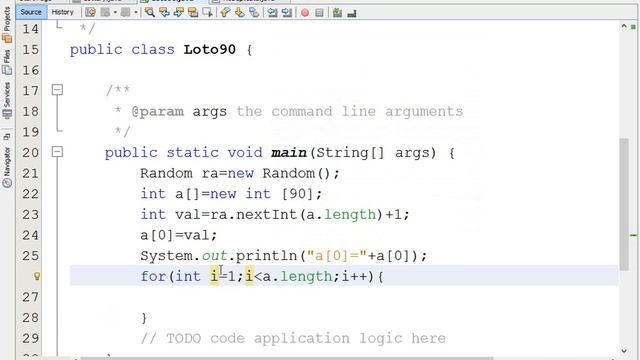Click the string "a[0]=" in line 25
Viewport: 640px width, 360px height.
coord(337,256)
